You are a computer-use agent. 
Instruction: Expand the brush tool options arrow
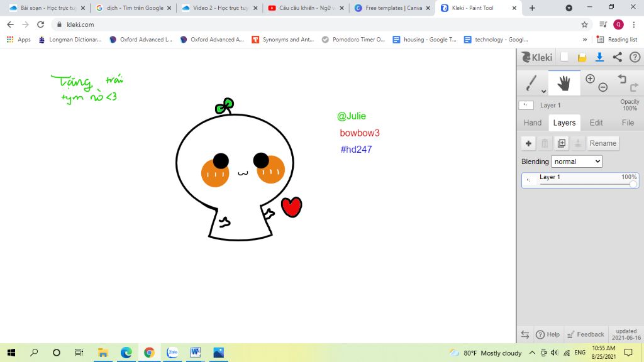(x=543, y=92)
